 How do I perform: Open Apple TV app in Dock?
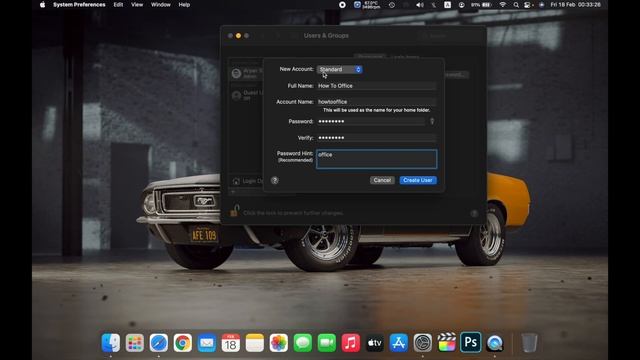tap(375, 343)
